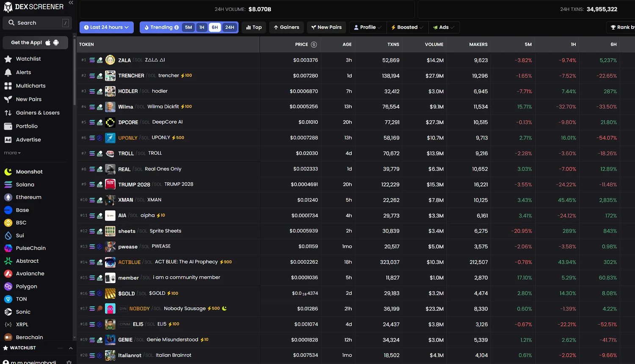The width and height of the screenshot is (635, 364).
Task: Select the Abstract chain icon
Action: [x=8, y=261]
